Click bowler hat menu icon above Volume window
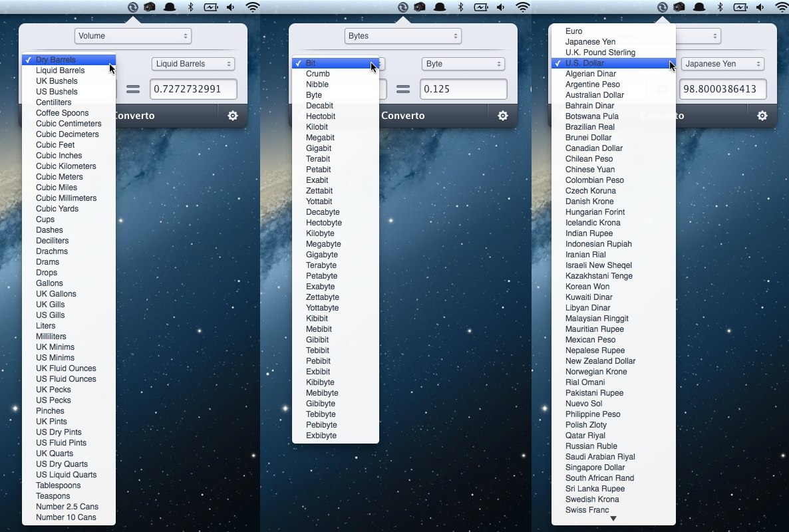Image resolution: width=789 pixels, height=532 pixels. (170, 7)
